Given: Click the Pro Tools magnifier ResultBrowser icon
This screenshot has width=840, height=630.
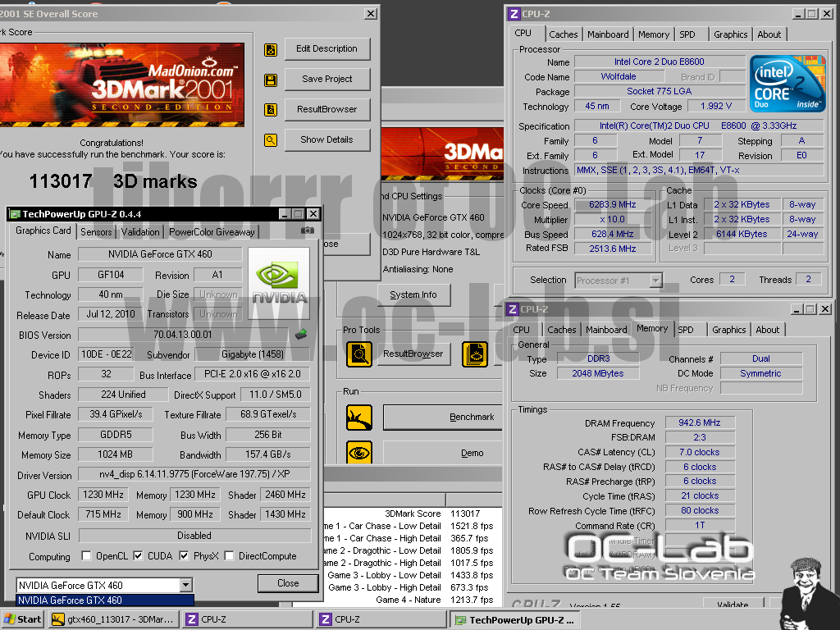Looking at the screenshot, I should [x=359, y=354].
